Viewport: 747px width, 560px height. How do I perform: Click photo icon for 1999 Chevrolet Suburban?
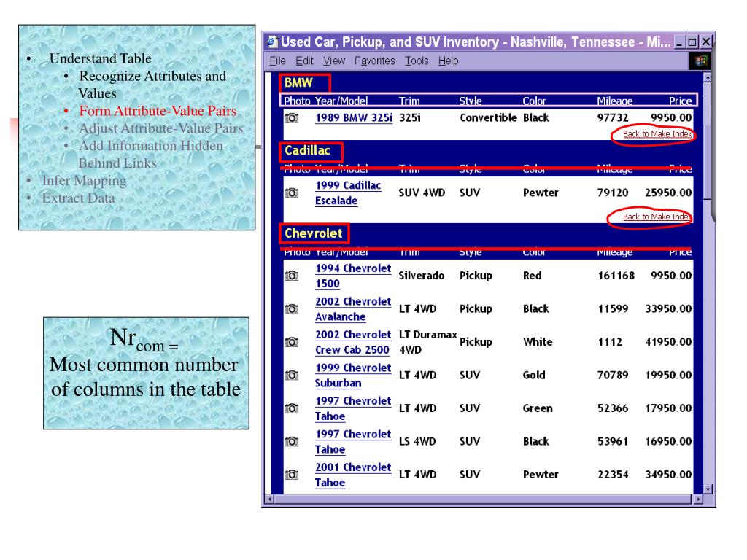[x=292, y=376]
